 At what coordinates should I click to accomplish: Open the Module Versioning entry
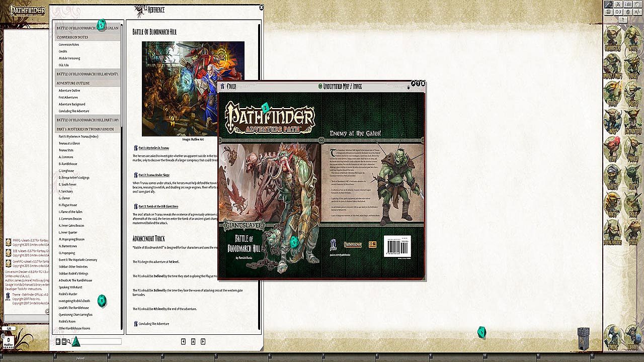[x=69, y=58]
